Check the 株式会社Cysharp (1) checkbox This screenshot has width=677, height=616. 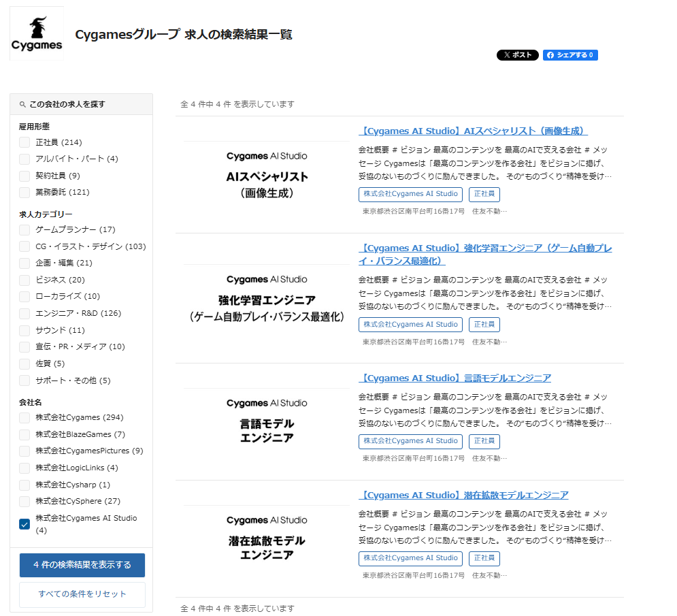tap(24, 485)
